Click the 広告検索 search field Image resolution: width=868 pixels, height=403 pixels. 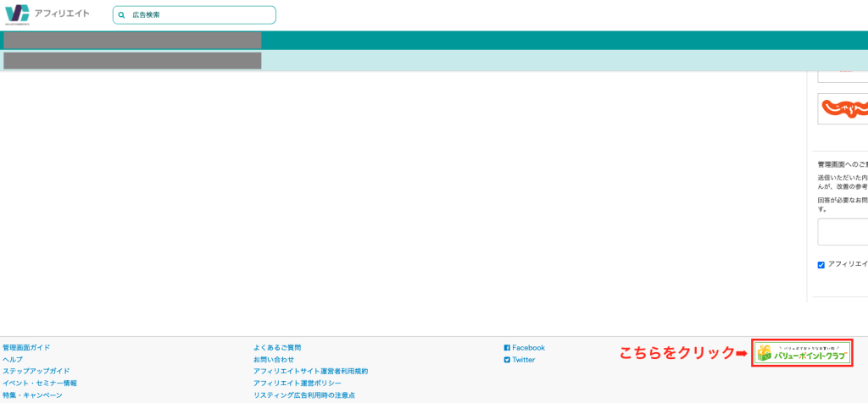click(199, 15)
